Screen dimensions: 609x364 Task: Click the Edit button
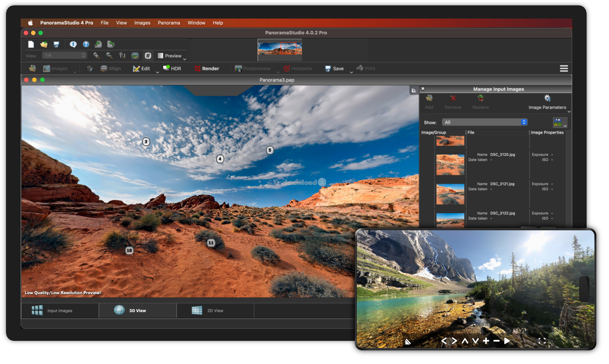pyautogui.click(x=141, y=68)
